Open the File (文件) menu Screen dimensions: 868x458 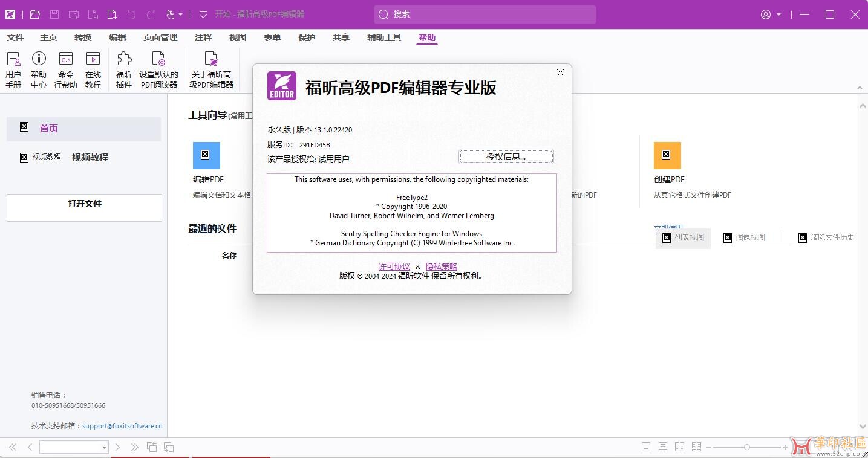(x=15, y=37)
